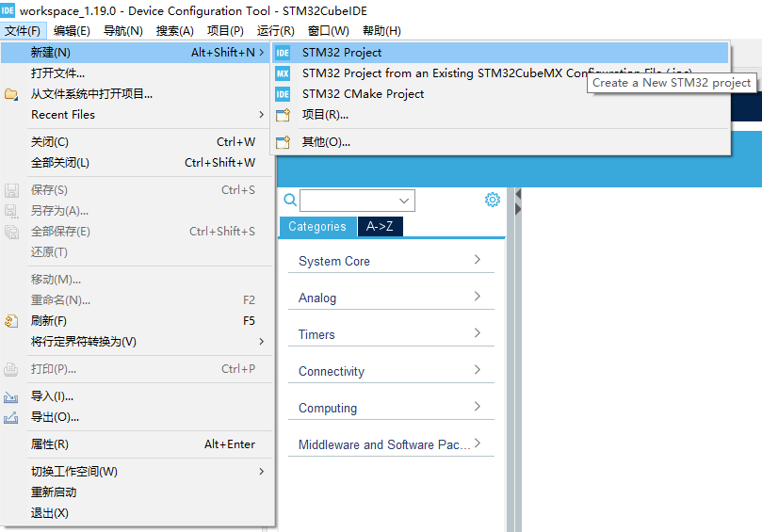Viewport: 762px width, 532px height.
Task: Click the search magnifier icon
Action: [x=290, y=201]
